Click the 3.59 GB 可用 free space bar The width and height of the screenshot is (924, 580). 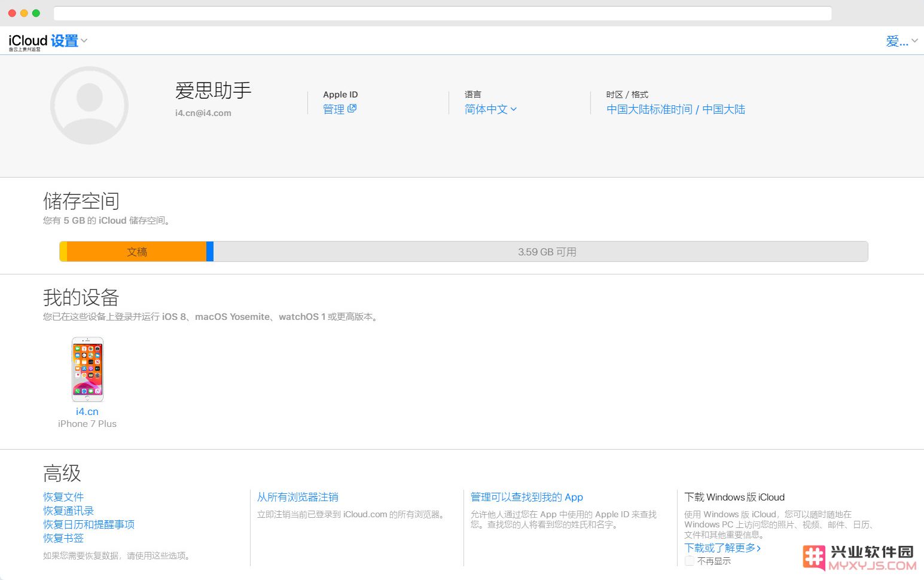pyautogui.click(x=541, y=252)
